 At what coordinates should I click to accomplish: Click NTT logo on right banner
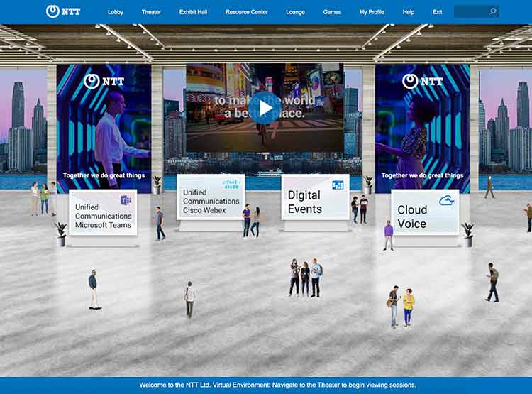(x=422, y=81)
